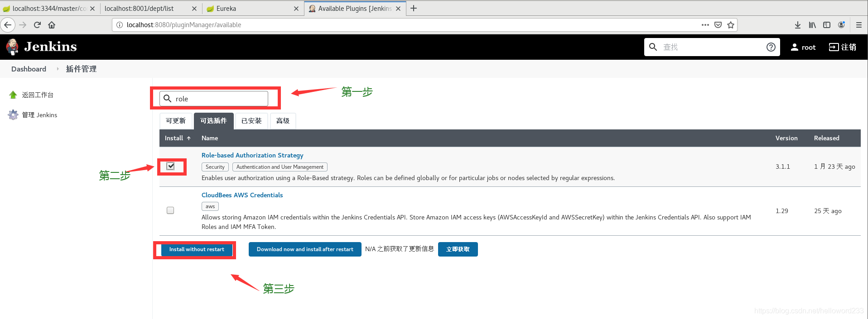This screenshot has width=868, height=319.
Task: Save page to Pocket icon
Action: coord(718,25)
